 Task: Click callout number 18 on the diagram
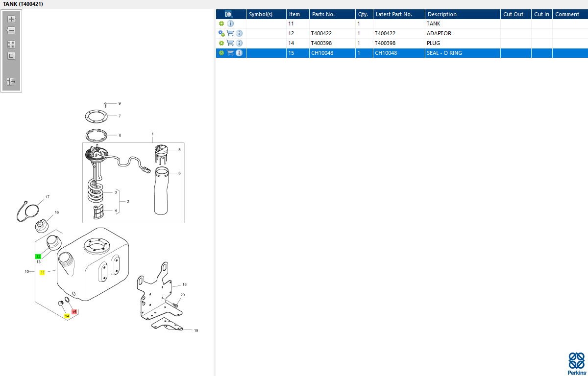185,284
